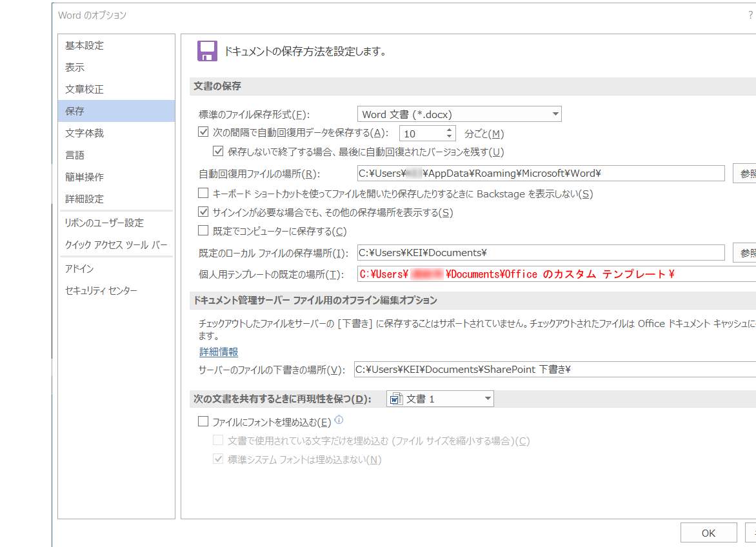Toggle サインインが必要な場合でも checkbox
Screen dimensions: 756x547
203,212
